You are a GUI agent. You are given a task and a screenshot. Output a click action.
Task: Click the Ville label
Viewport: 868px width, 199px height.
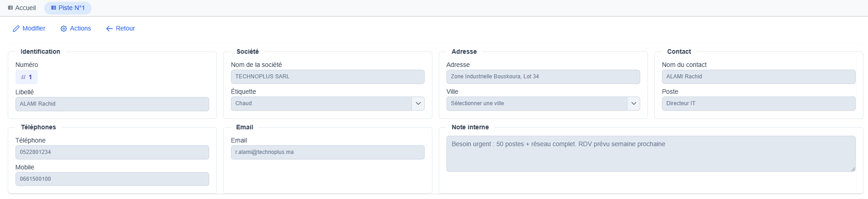(452, 92)
